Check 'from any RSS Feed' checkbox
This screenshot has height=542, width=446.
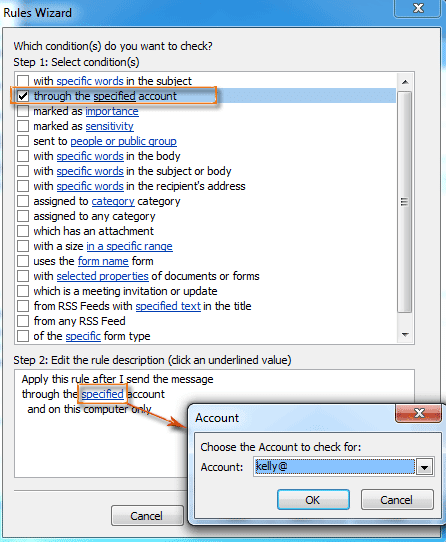coord(23,321)
